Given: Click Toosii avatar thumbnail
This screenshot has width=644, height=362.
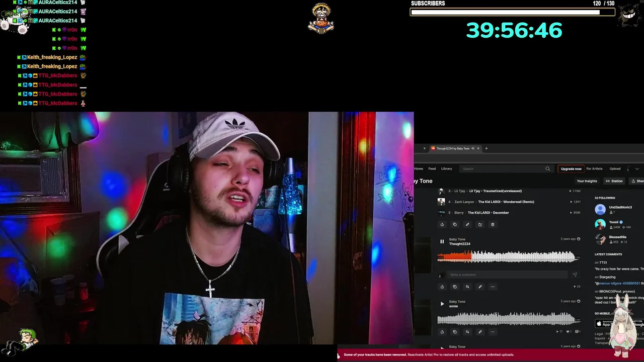Looking at the screenshot, I should [600, 224].
